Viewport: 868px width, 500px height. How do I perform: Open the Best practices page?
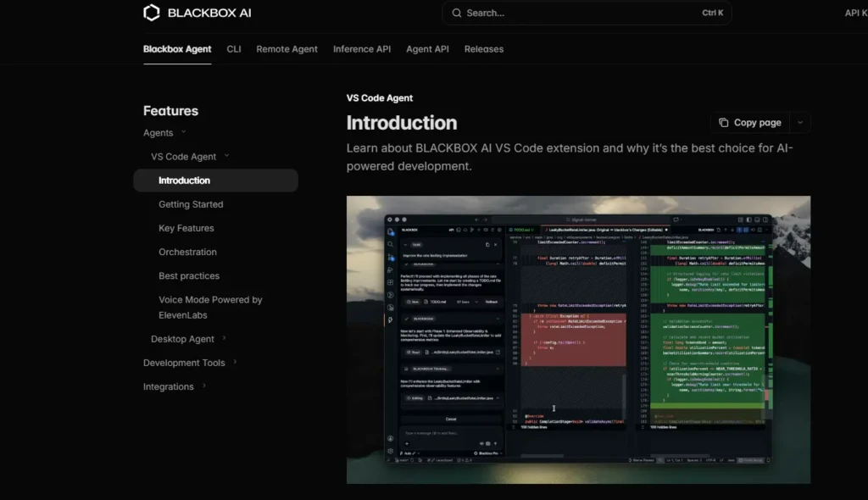coord(189,275)
